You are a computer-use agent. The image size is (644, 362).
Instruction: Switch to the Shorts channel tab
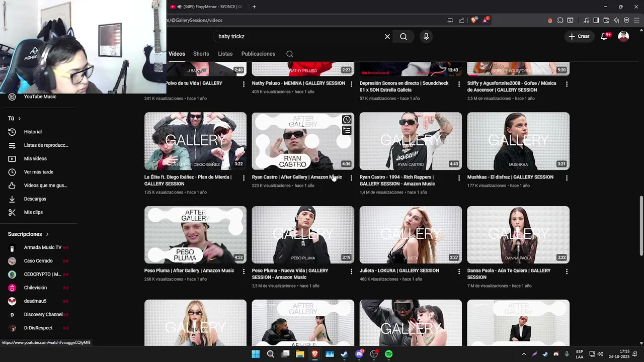click(x=201, y=54)
